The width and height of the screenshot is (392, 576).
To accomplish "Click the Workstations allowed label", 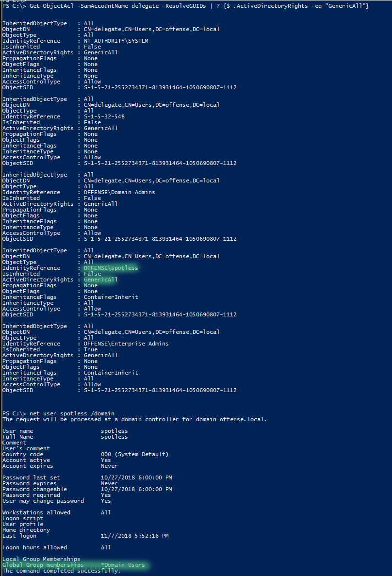I will pyautogui.click(x=36, y=512).
